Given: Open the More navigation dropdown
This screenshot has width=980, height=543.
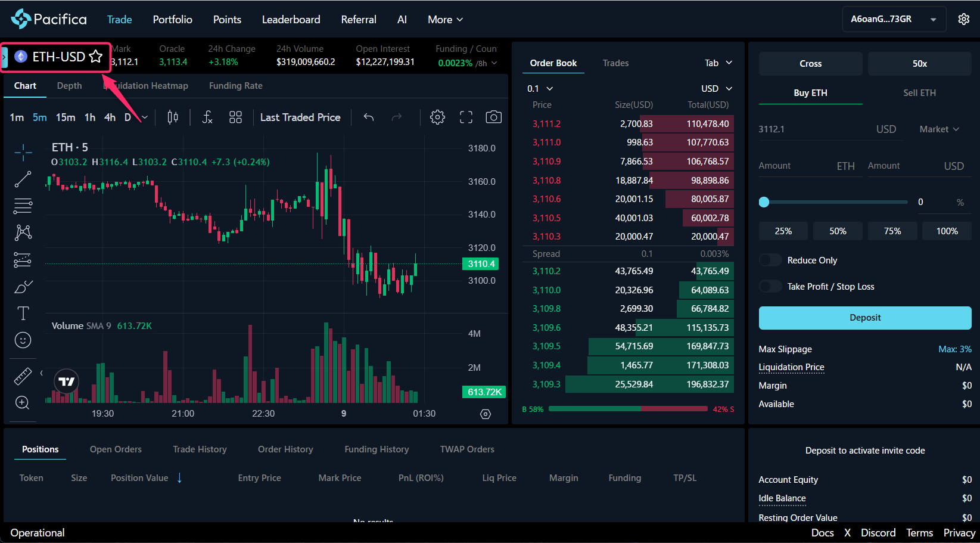Looking at the screenshot, I should 445,20.
